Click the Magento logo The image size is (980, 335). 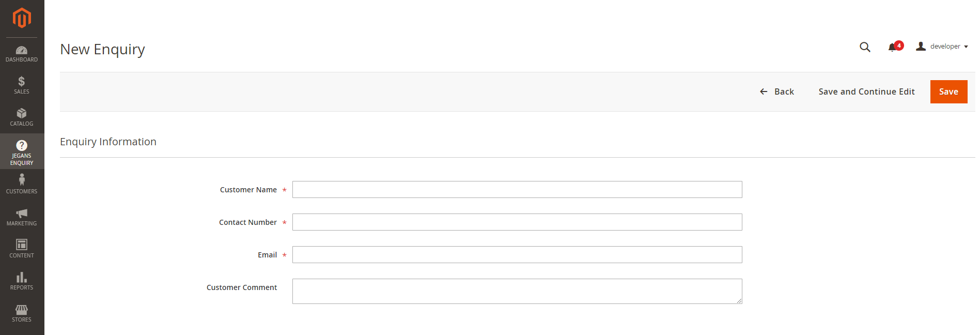click(22, 18)
